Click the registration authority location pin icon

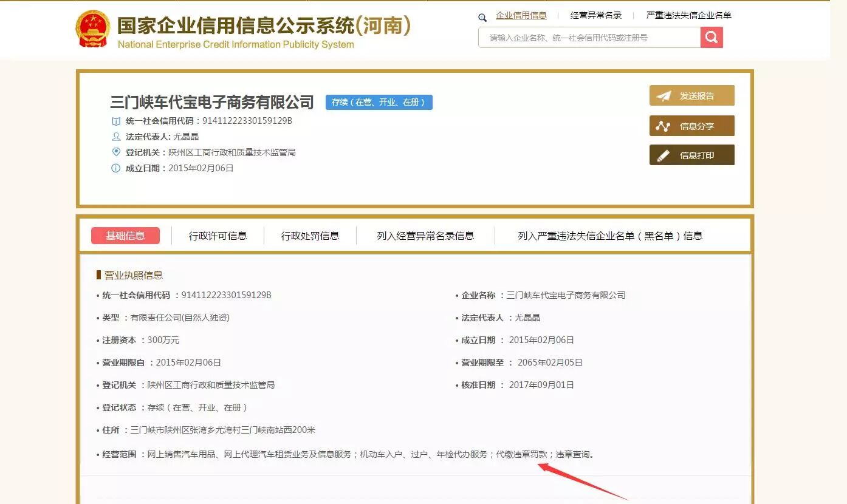116,152
